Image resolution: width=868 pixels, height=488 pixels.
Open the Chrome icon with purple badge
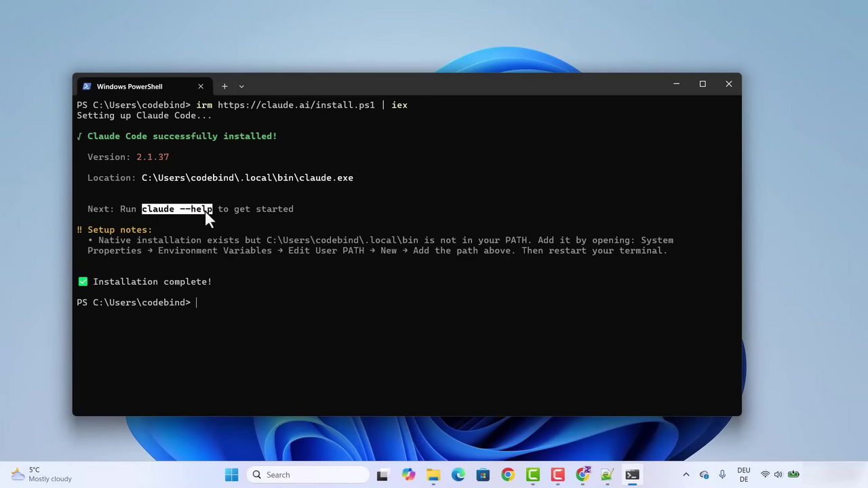coord(583,474)
